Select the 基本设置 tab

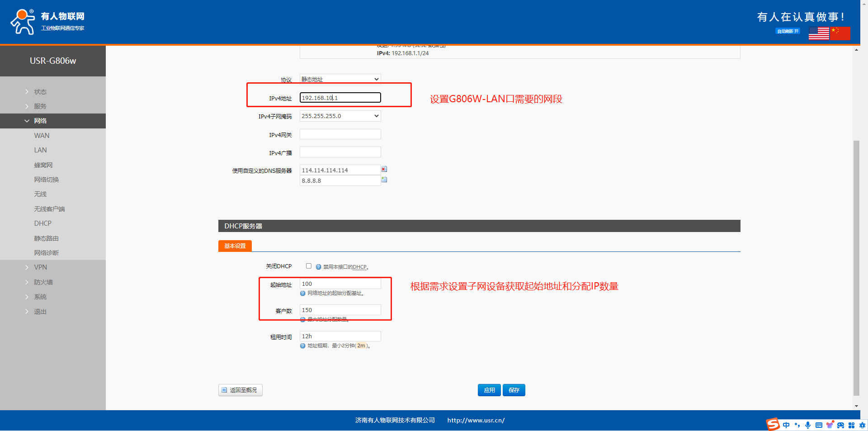tap(235, 246)
